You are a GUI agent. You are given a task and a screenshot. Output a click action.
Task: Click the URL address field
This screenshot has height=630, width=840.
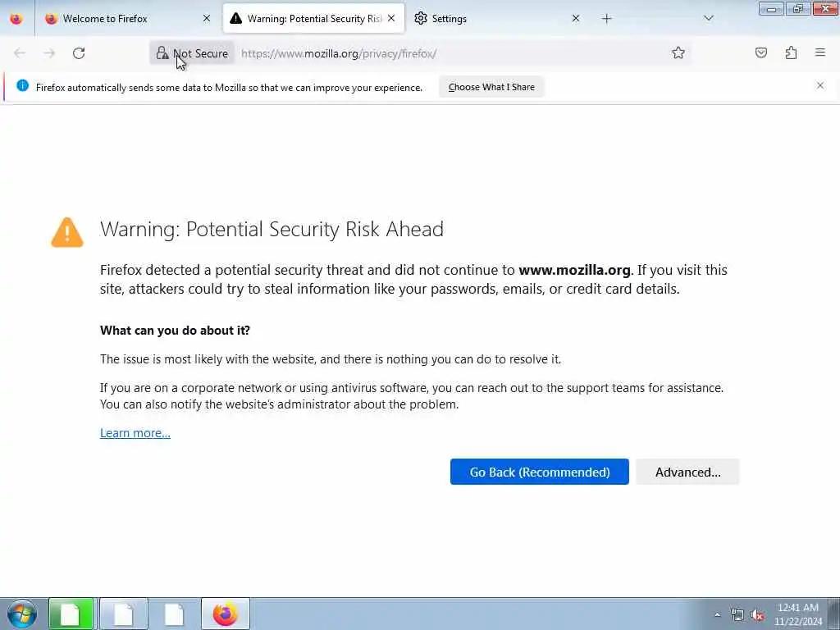point(450,53)
